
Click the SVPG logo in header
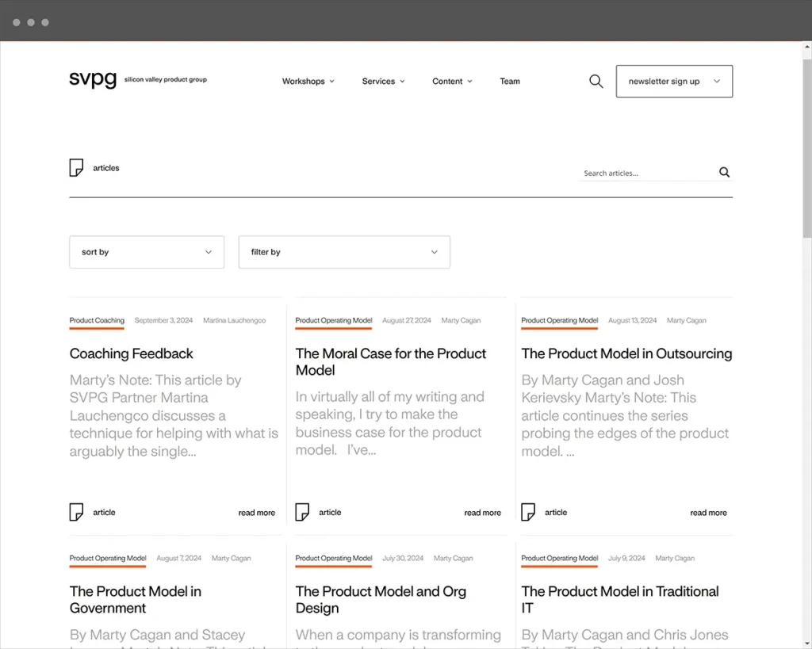93,80
